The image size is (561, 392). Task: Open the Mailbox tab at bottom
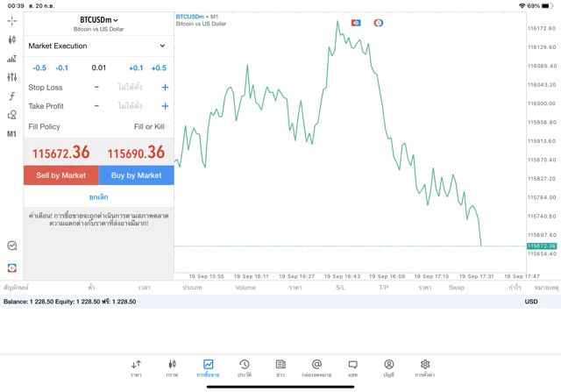pyautogui.click(x=316, y=367)
